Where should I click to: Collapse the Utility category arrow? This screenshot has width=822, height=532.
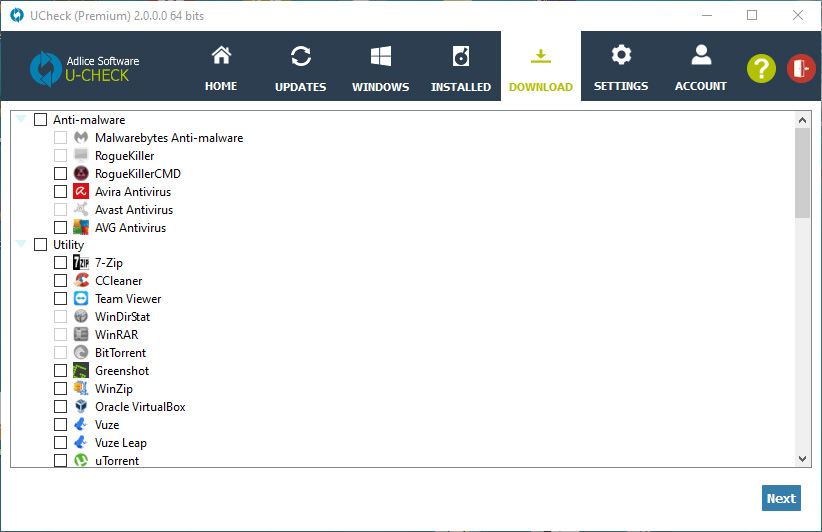(22, 245)
